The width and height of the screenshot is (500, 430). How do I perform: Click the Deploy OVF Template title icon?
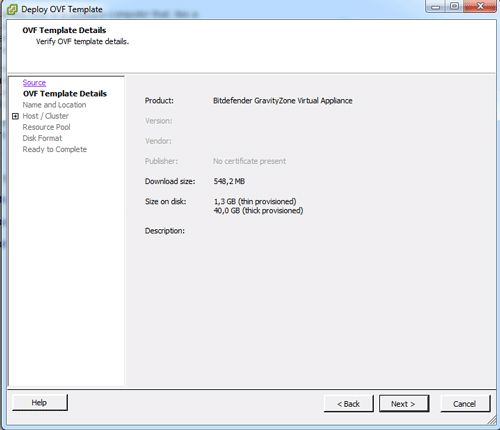[12, 9]
